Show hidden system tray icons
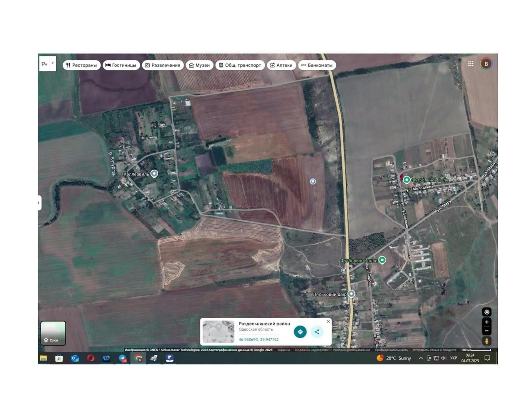This screenshot has width=532, height=399. click(x=421, y=358)
